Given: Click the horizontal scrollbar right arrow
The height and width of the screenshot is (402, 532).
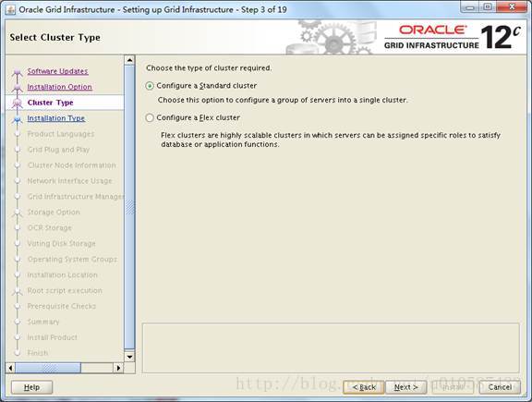Looking at the screenshot, I should pyautogui.click(x=118, y=368).
